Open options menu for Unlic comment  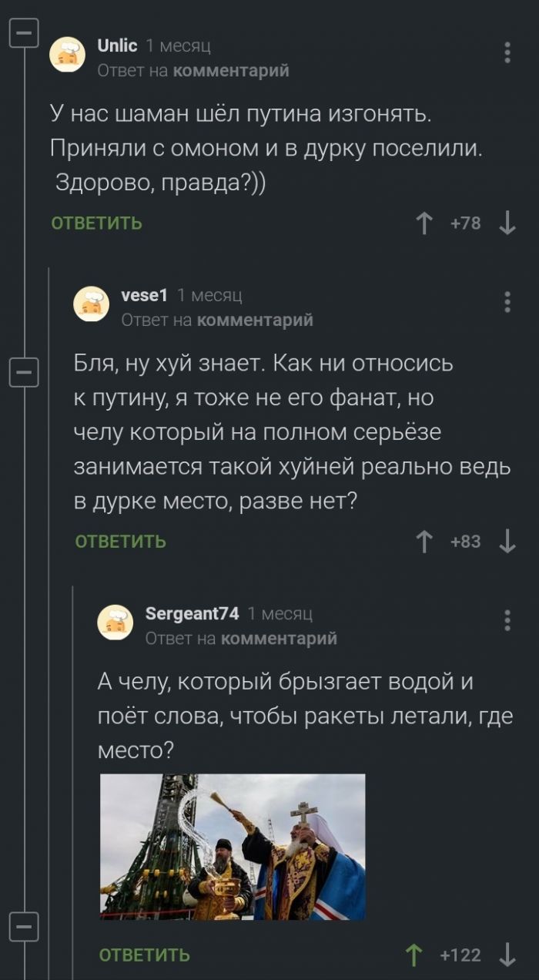click(x=507, y=52)
